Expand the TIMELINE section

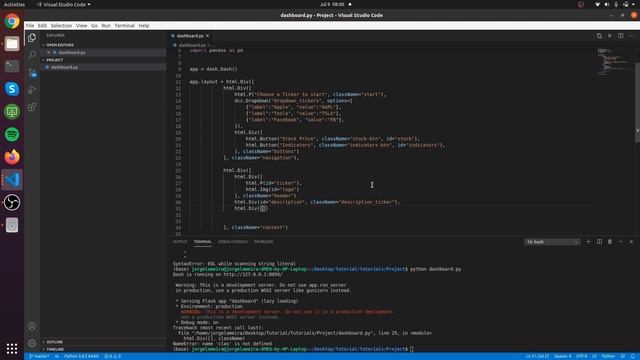point(55,349)
